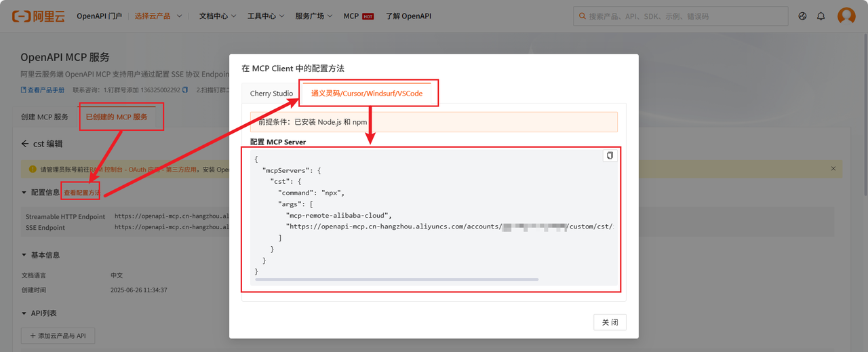Expand the 工具中心 menu

tap(266, 16)
